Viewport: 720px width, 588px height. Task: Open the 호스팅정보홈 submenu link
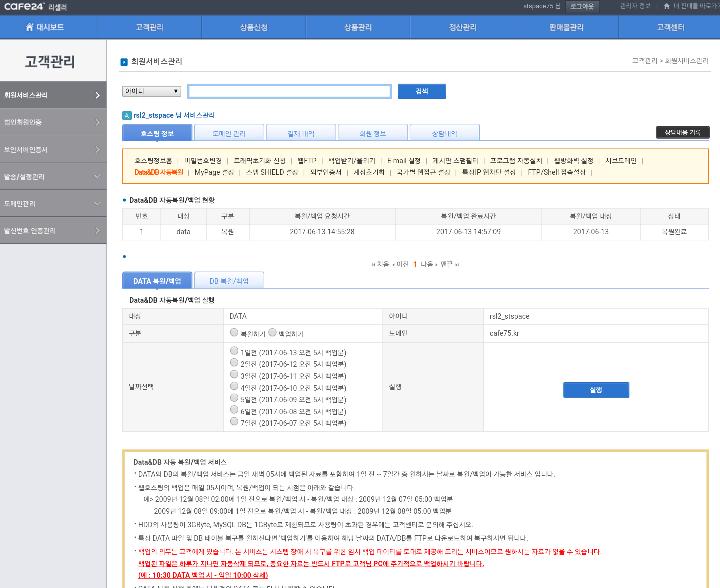click(153, 161)
